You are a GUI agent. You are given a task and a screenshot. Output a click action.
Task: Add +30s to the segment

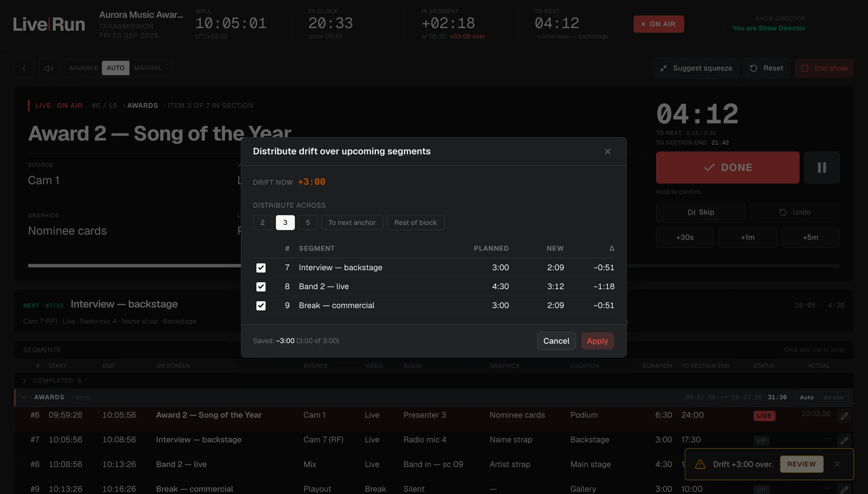(685, 237)
